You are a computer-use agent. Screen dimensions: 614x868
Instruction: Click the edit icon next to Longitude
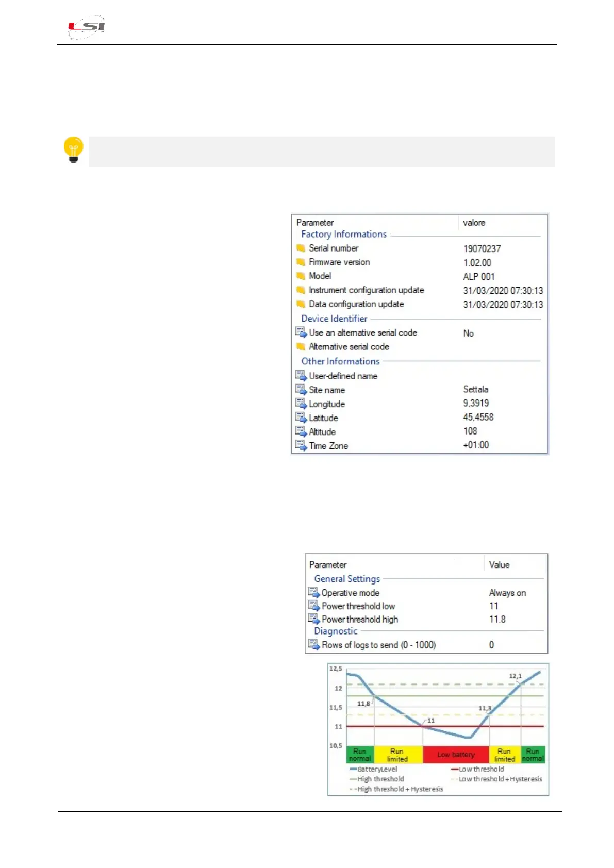tap(301, 404)
